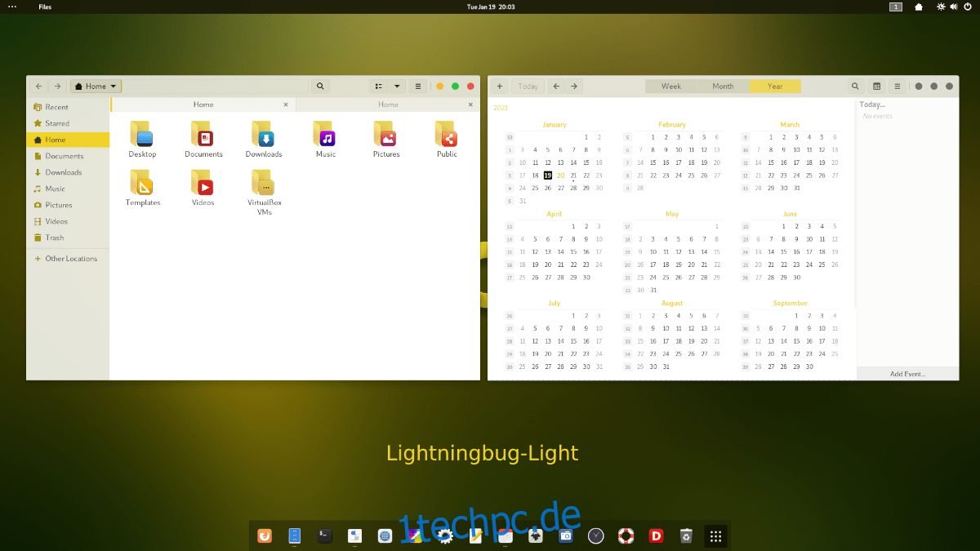Screen dimensions: 980x551
Task: Open Activities dots in top bar
Action: pyautogui.click(x=11, y=7)
